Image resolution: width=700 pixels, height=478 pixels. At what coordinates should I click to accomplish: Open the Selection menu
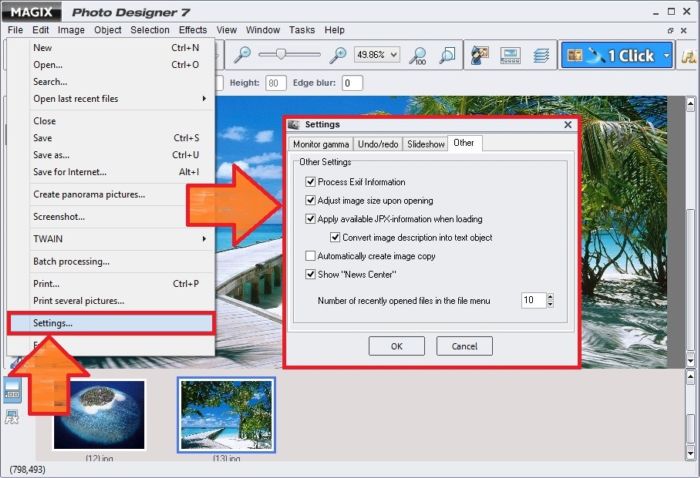[150, 30]
